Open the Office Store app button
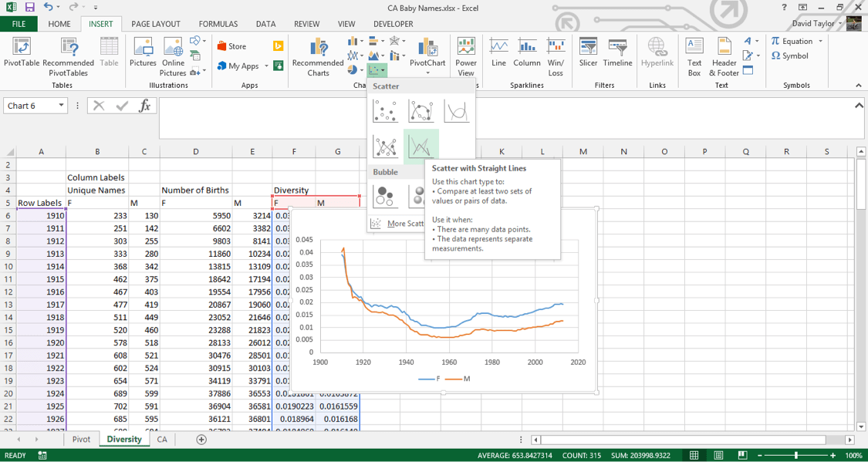This screenshot has height=462, width=868. (232, 46)
